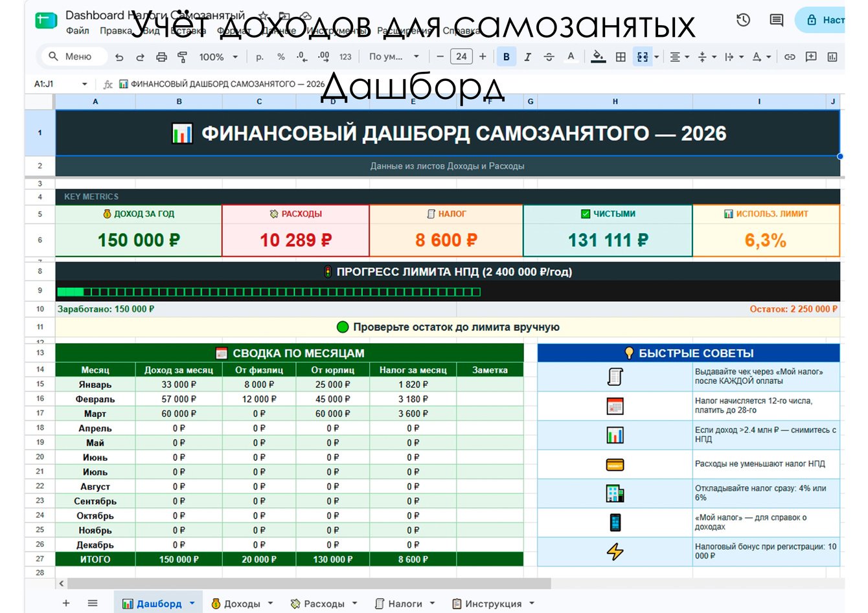
Task: Decrease decimal places
Action: coord(302,57)
